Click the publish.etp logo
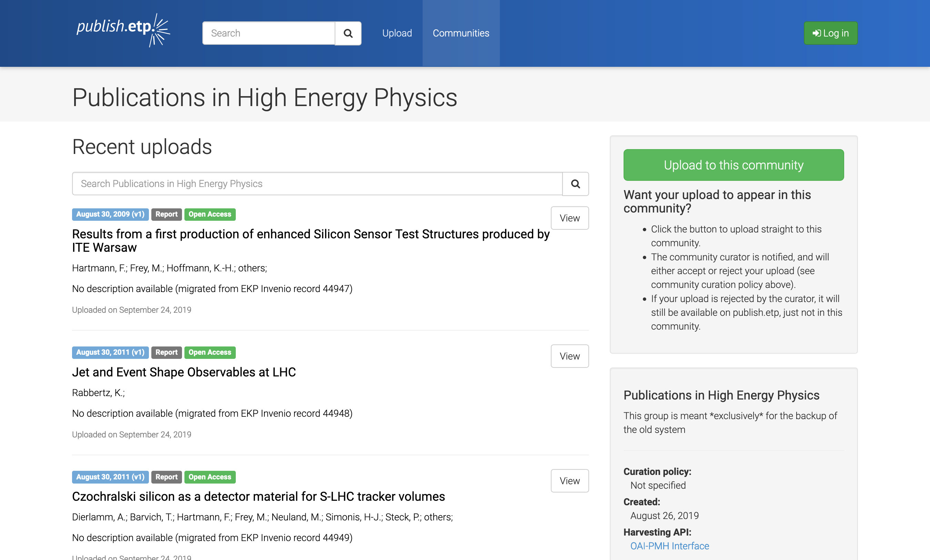This screenshot has width=930, height=560. (x=123, y=30)
